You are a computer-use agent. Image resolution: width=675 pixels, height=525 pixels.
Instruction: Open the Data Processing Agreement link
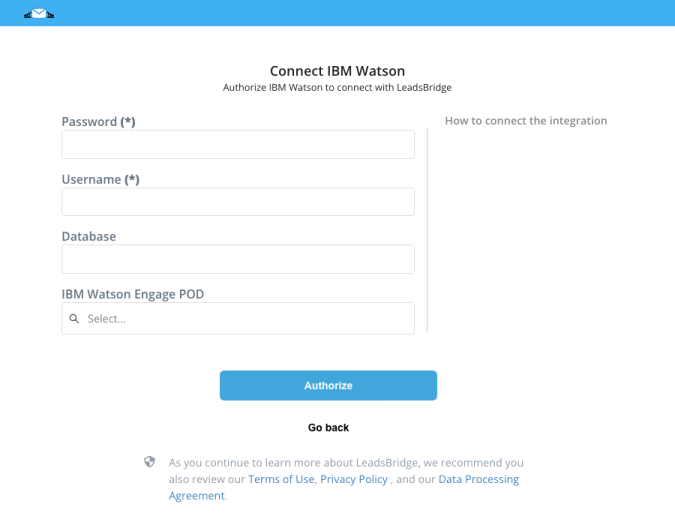344,488
